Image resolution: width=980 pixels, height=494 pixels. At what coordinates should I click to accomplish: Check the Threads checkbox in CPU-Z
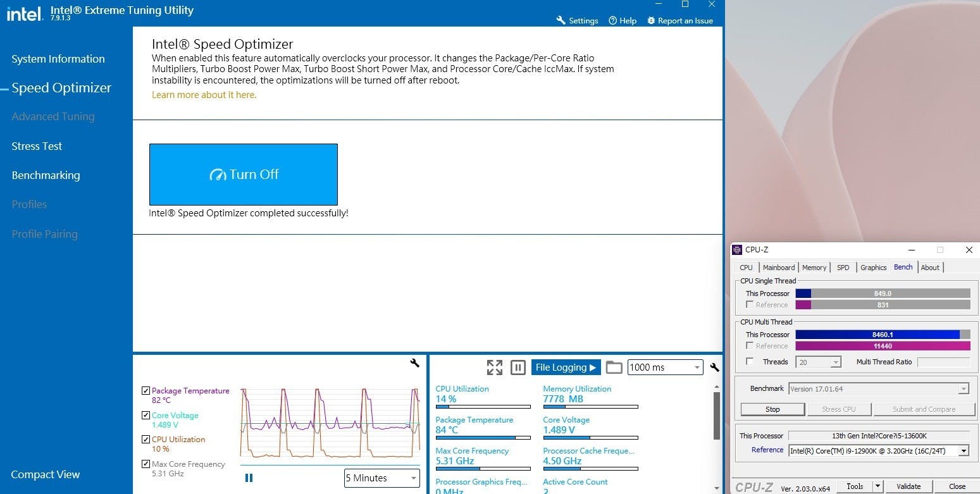750,362
